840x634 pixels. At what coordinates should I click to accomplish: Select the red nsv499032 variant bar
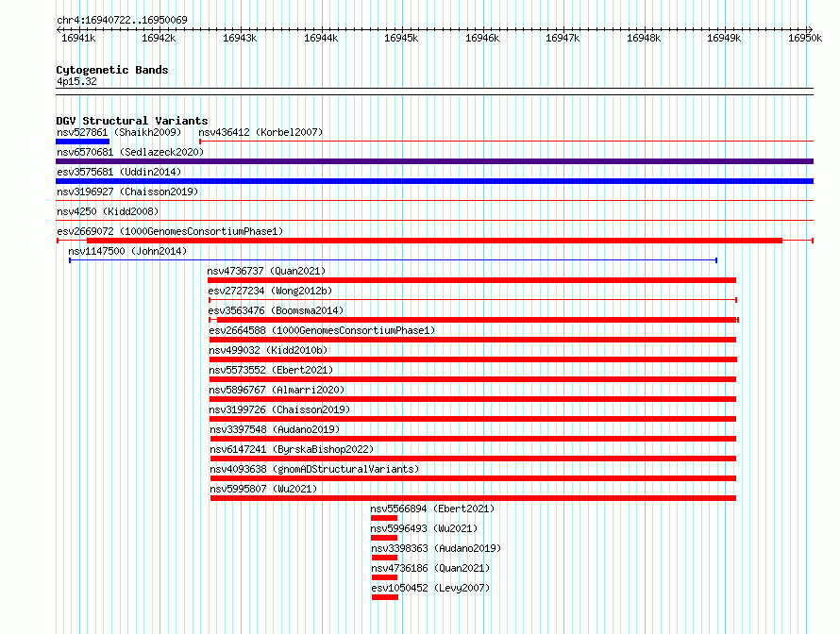point(473,359)
